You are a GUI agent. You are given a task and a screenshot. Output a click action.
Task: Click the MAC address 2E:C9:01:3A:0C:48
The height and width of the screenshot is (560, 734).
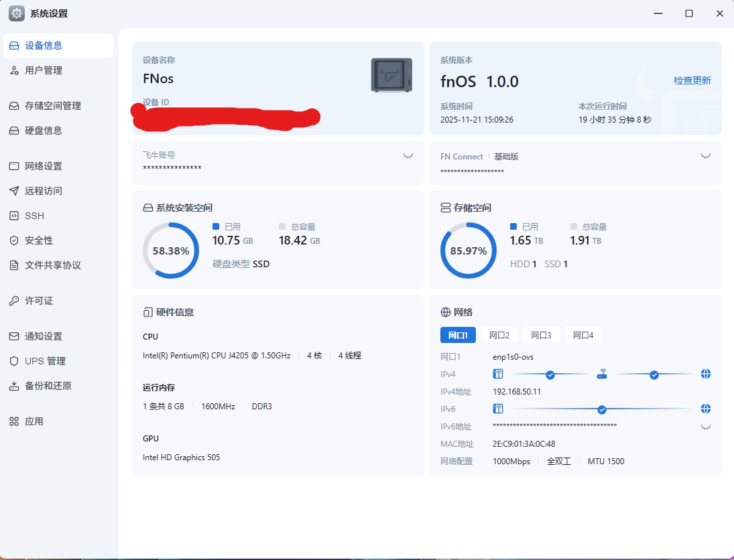pos(524,444)
